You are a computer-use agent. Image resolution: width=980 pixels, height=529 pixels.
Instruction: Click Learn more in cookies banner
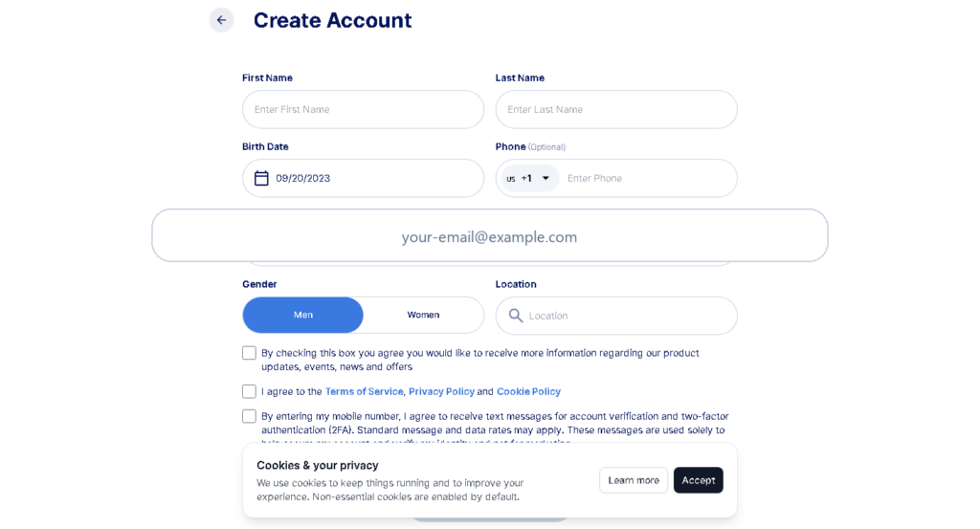(634, 480)
